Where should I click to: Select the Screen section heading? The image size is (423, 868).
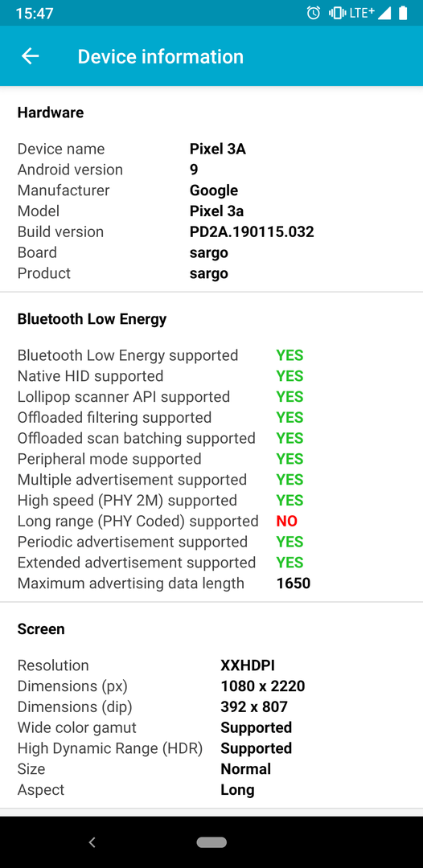pos(41,628)
